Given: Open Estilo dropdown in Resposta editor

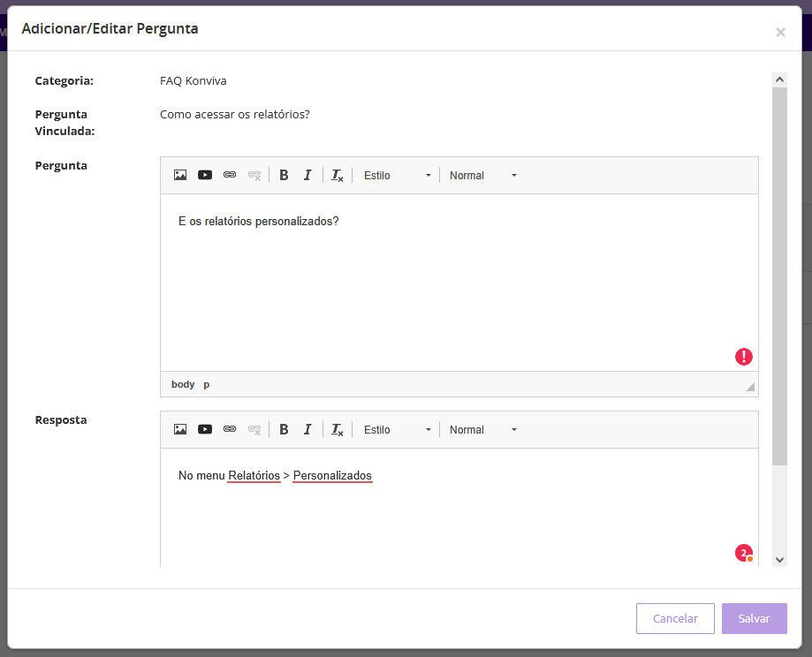Looking at the screenshot, I should (x=398, y=429).
